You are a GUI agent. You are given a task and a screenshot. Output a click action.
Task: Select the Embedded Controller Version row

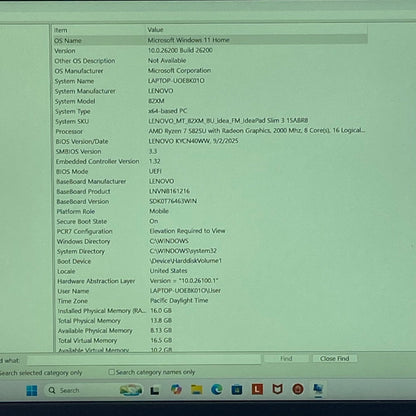point(210,161)
